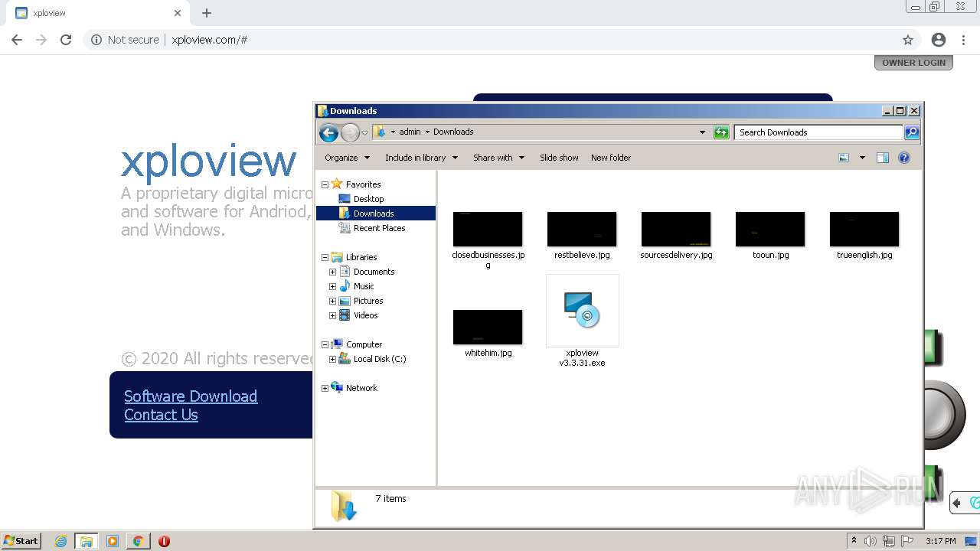Select Recent Places in Favorites
Image resolution: width=980 pixels, height=551 pixels.
pyautogui.click(x=379, y=228)
